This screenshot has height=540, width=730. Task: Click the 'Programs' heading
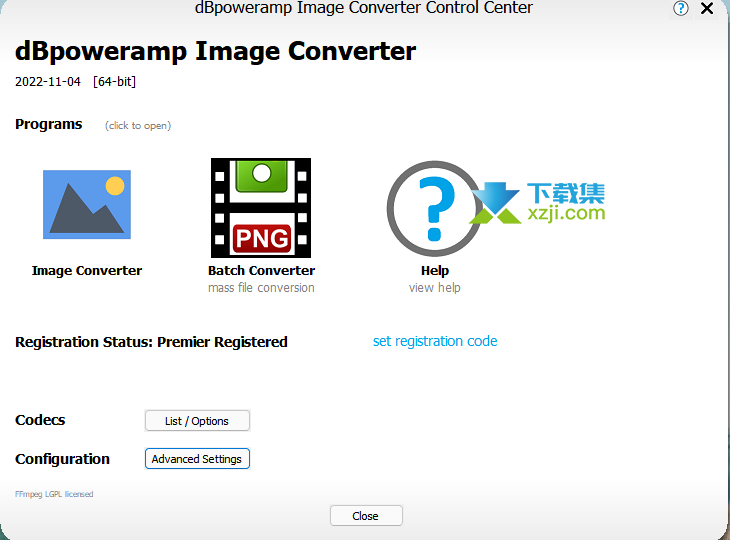48,124
